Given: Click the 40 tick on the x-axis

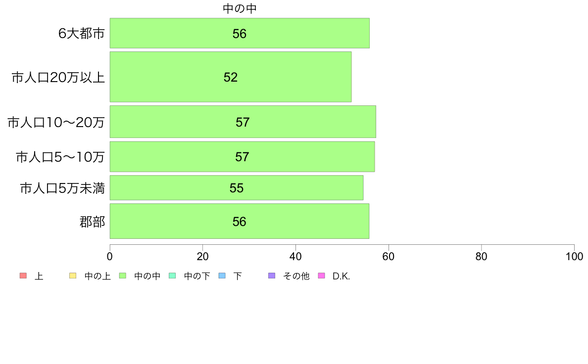Looking at the screenshot, I should (295, 256).
